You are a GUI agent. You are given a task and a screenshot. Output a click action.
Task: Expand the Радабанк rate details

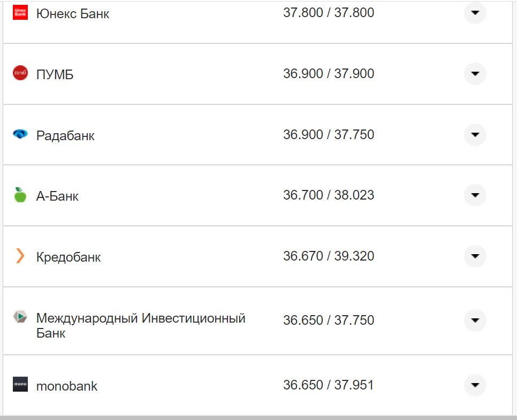coord(475,135)
